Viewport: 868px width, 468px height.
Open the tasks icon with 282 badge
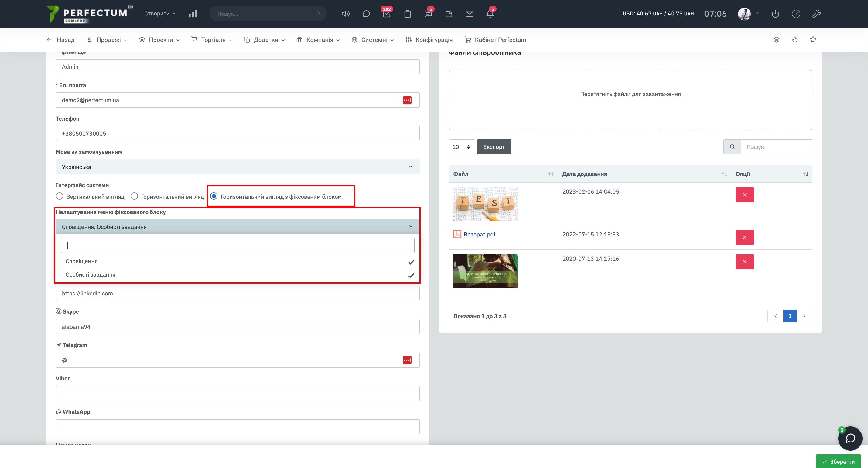[387, 14]
